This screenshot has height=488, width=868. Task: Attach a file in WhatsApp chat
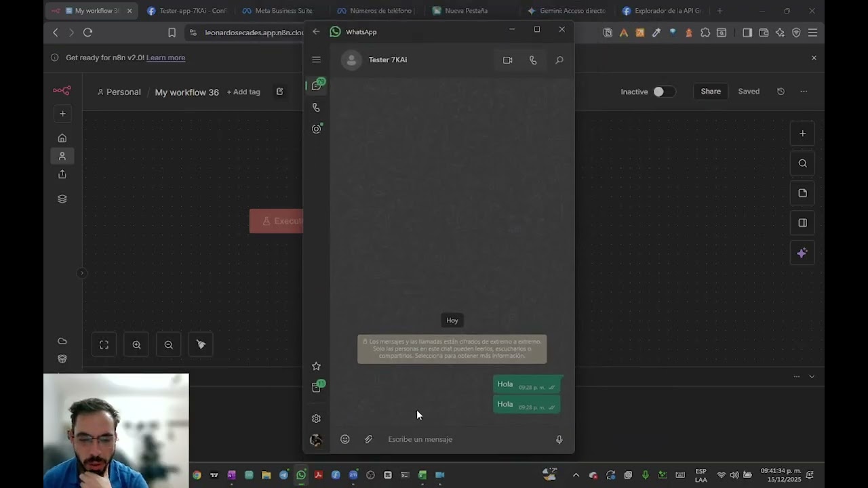[x=368, y=439]
